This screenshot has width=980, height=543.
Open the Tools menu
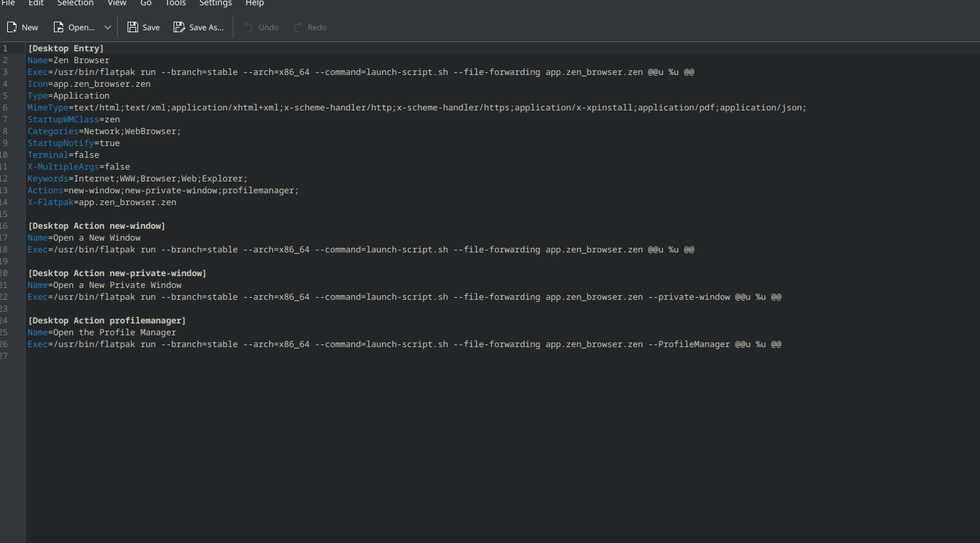[176, 3]
